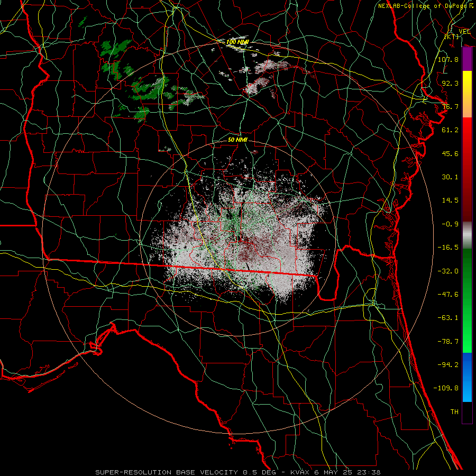Click the -47.6 legend value
The width and height of the screenshot is (476, 476).
point(448,295)
